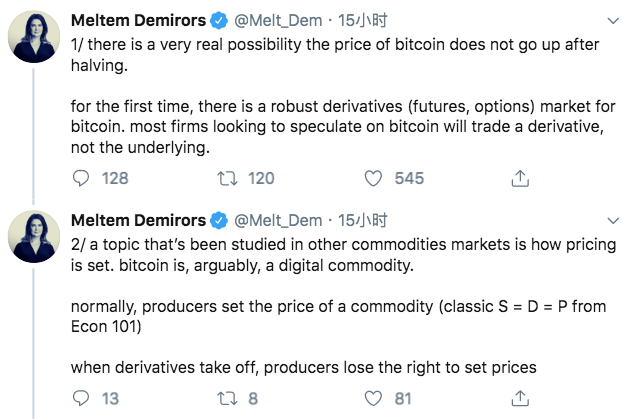Open the second tweet's chevron options menu
635x419 pixels.
pyautogui.click(x=613, y=221)
